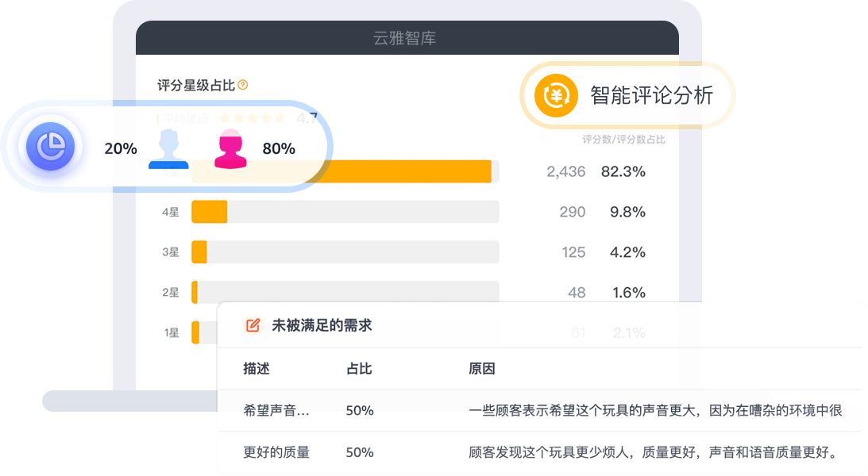Click the blue pie chart icon
This screenshot has height=476, width=868.
coord(50,147)
